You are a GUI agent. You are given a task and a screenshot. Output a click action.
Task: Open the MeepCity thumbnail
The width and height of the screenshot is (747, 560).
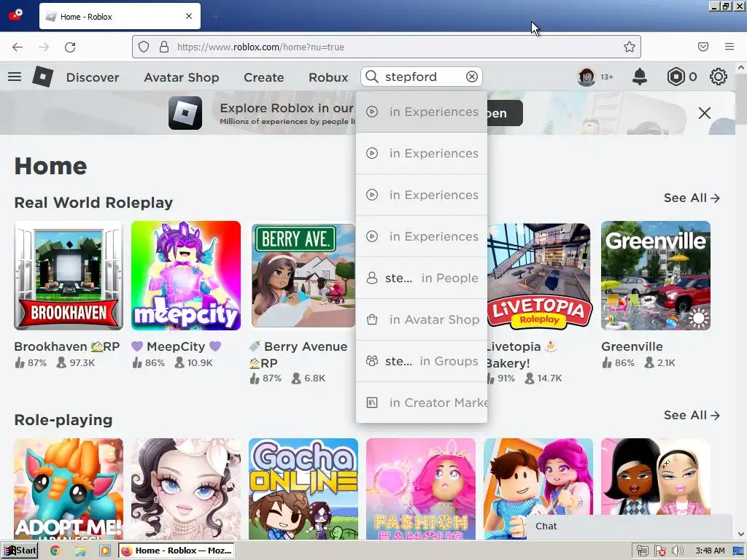click(186, 275)
